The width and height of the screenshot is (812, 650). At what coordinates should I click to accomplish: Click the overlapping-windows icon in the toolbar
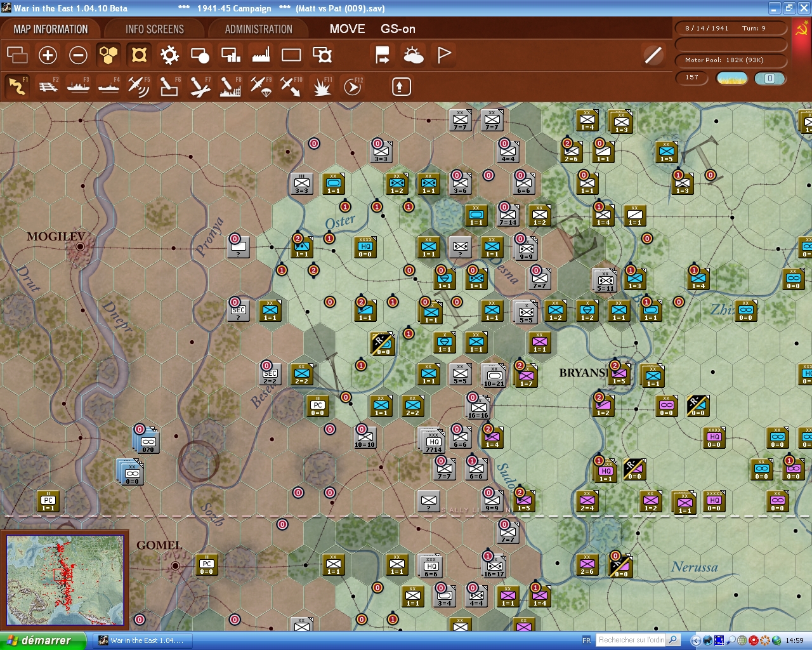pyautogui.click(x=17, y=55)
